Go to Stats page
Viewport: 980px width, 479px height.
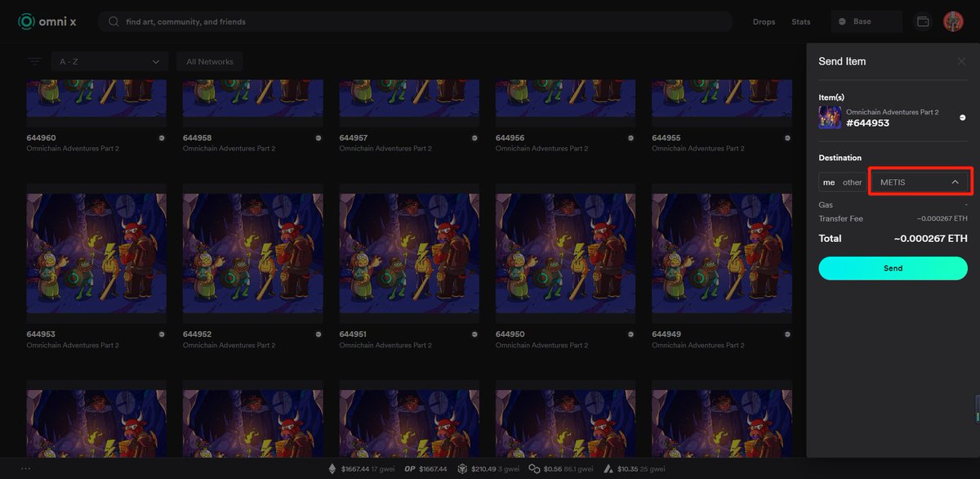tap(801, 22)
